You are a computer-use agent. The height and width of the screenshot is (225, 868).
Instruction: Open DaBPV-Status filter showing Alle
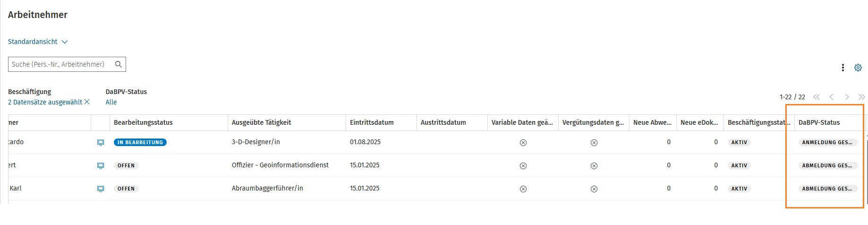tap(111, 102)
